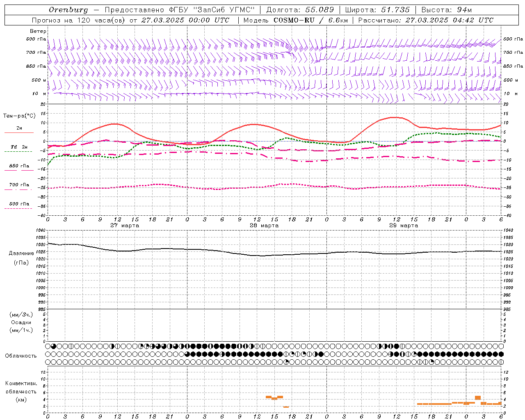This screenshot has width=525, height=420.
Task: Click the 985 value on the pressure left axis
Action: click(42, 309)
